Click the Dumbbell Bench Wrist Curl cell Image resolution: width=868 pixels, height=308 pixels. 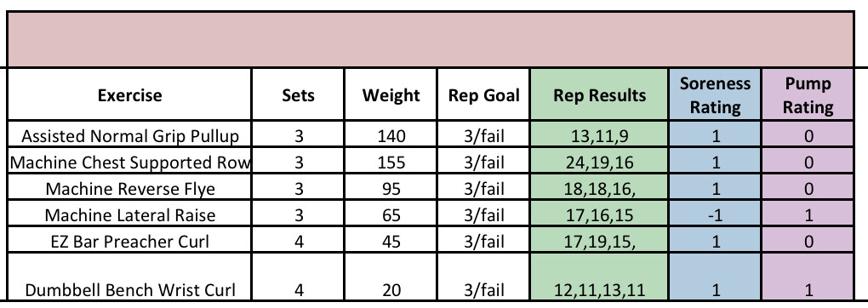coord(129,277)
